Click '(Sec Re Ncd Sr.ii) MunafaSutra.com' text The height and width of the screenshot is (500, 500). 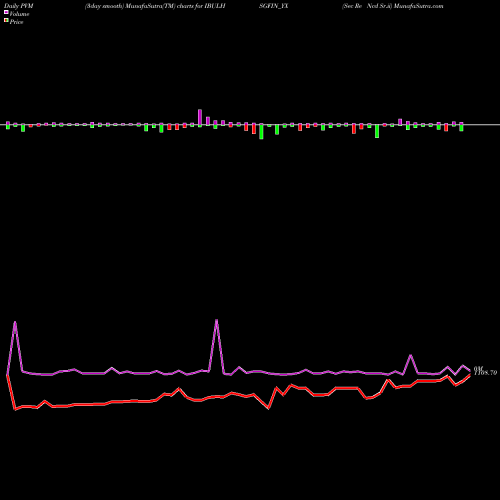393,6
